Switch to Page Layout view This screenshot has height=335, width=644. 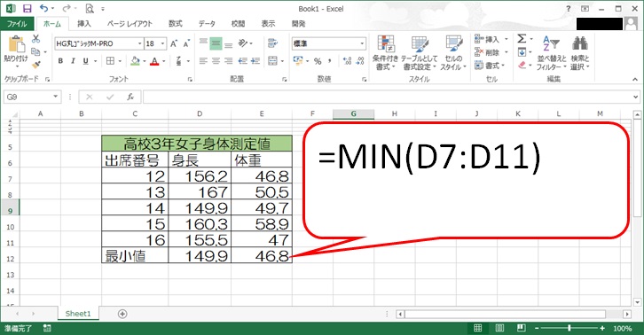click(499, 328)
